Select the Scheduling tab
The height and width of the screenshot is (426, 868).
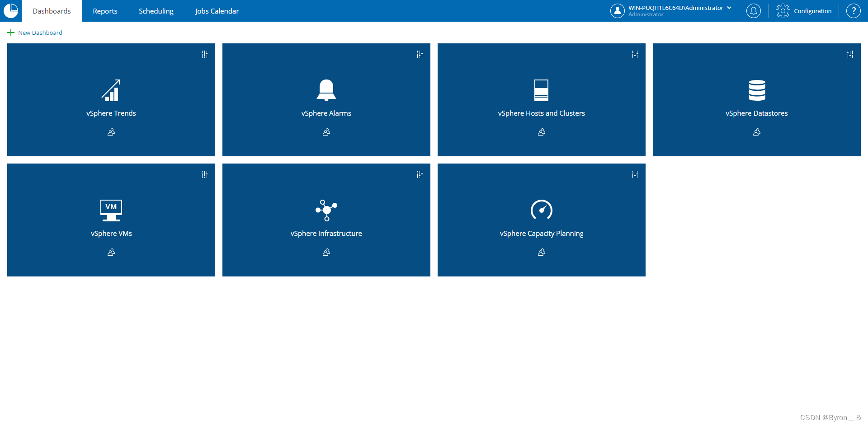tap(156, 11)
